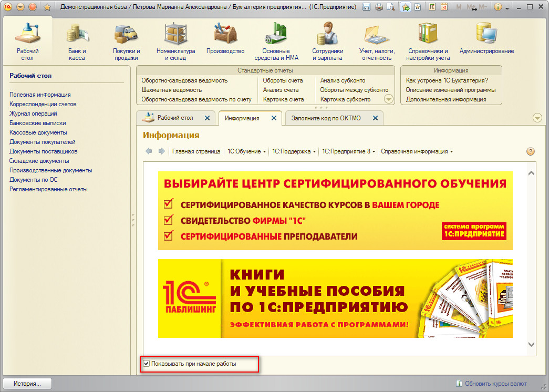
Task: Switch to the Заполните код по ОКТМО tab
Action: click(x=326, y=118)
